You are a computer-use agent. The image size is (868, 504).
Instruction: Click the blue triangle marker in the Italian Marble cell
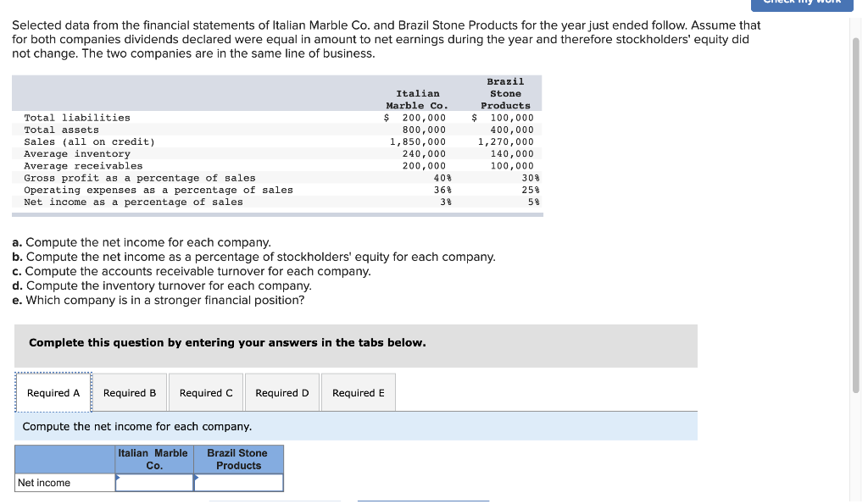point(118,476)
